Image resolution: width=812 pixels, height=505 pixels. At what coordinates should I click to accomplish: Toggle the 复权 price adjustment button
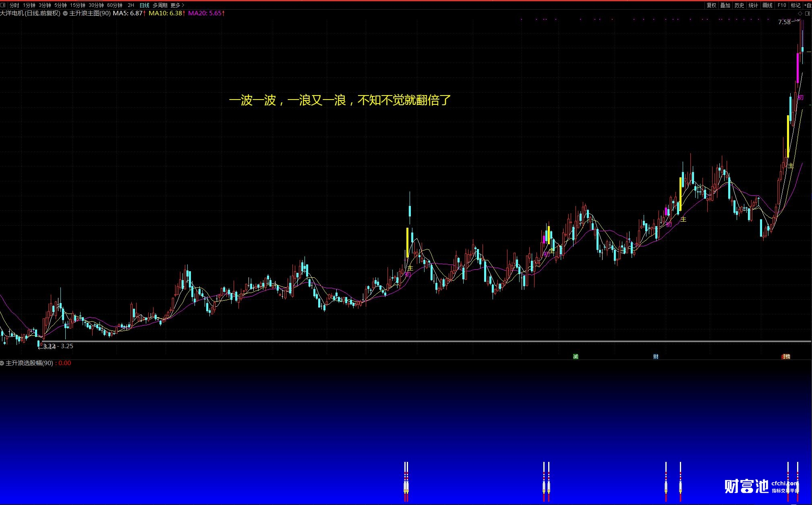(x=711, y=5)
